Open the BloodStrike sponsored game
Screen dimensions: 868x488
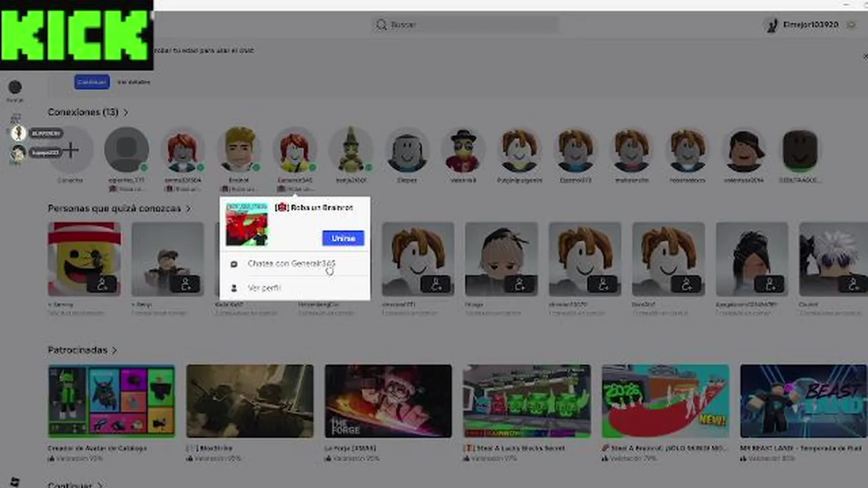point(250,401)
